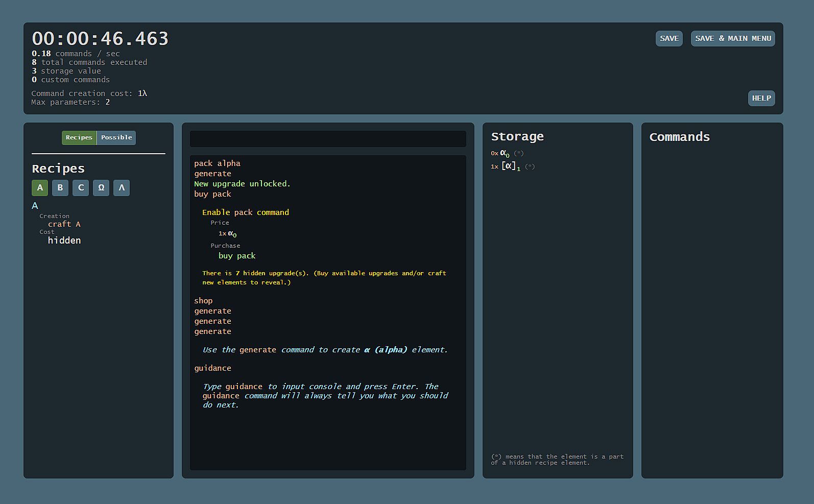Select the B recipe category button
814x504 pixels.
click(60, 187)
